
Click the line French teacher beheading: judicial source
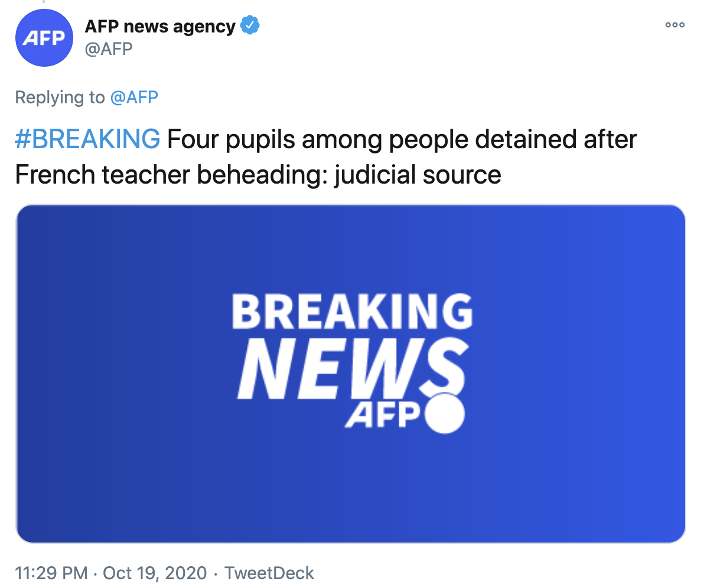tap(258, 175)
